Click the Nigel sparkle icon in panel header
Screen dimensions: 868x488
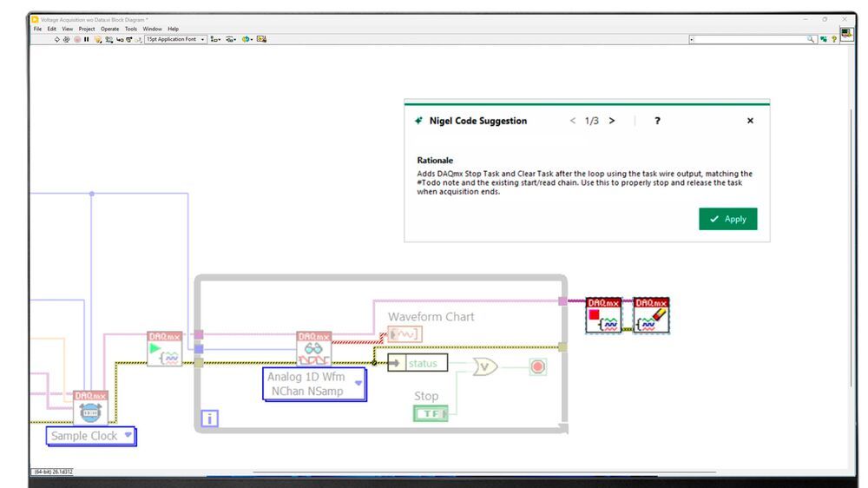(419, 121)
